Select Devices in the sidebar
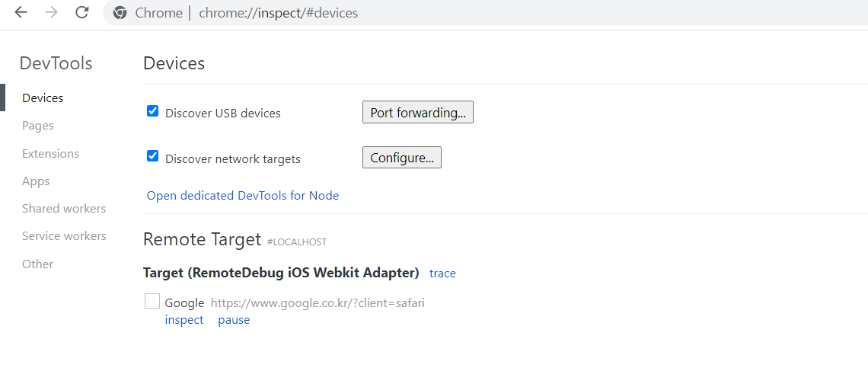 (43, 98)
